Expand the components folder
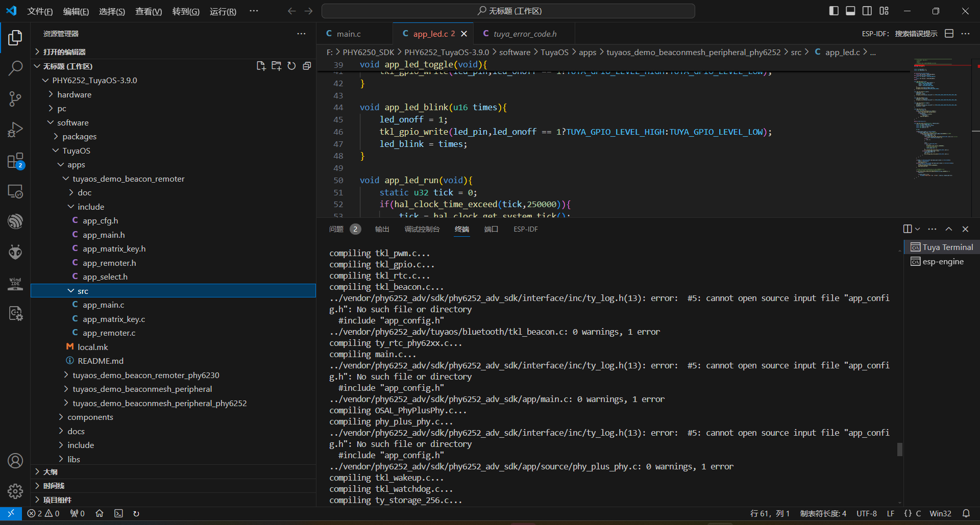 [173, 417]
